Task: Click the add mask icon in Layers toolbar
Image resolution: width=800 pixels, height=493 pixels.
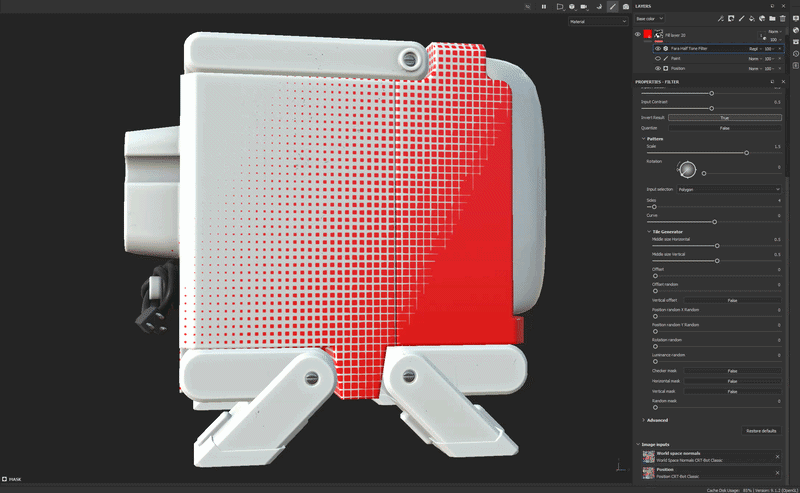Action: click(x=731, y=18)
